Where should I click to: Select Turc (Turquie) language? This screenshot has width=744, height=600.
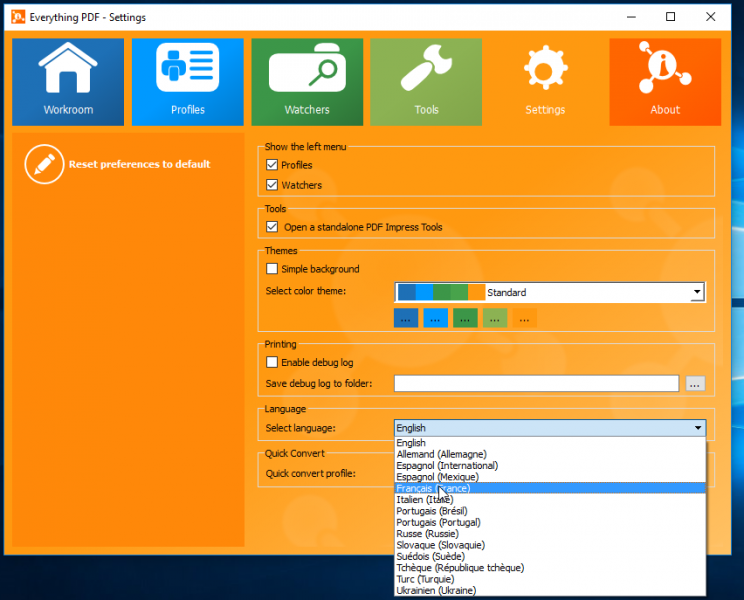click(x=550, y=579)
